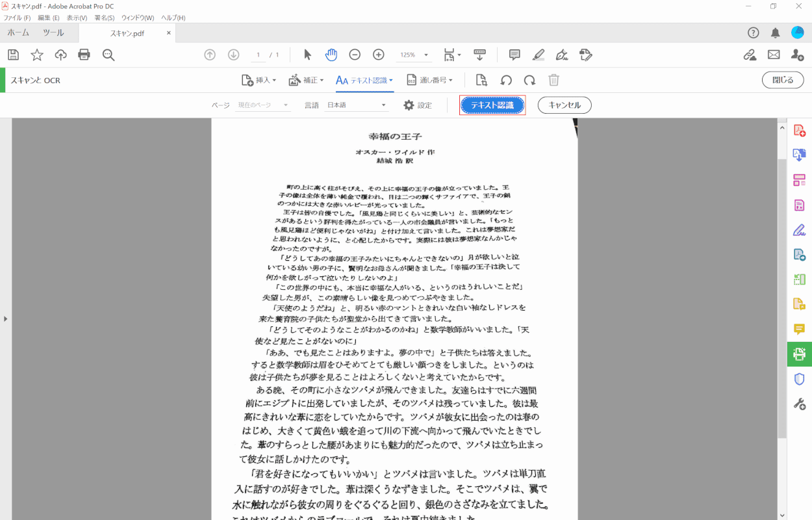Open the help question mark icon

click(x=754, y=32)
